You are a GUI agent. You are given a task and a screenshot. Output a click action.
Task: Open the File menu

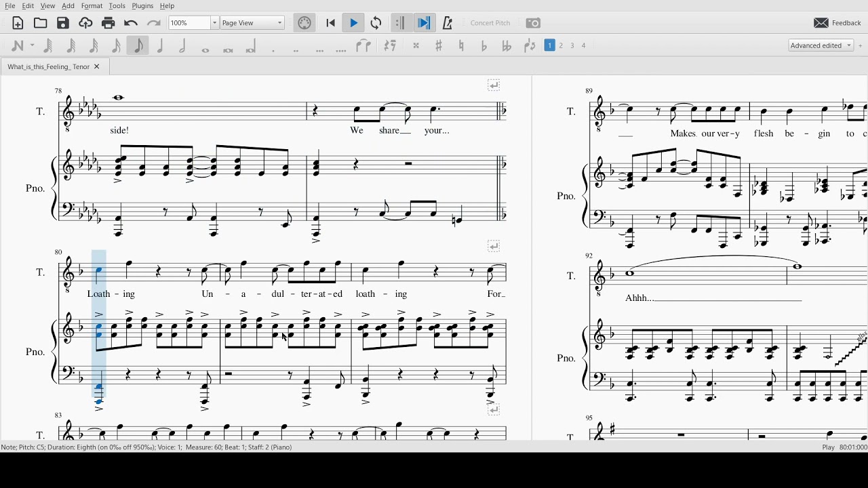coord(10,6)
